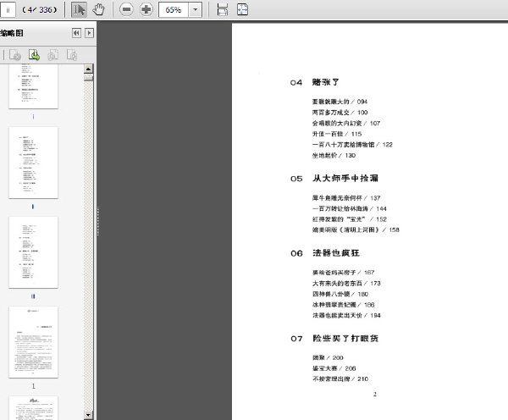Click the entry 两百多万成交 / 100
508x420 pixels.
(x=340, y=113)
